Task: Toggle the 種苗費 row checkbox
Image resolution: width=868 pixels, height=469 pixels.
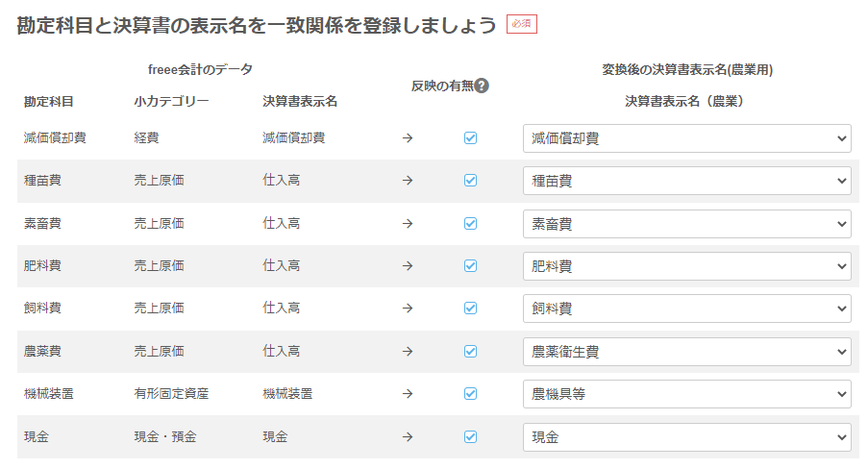Action: (471, 181)
